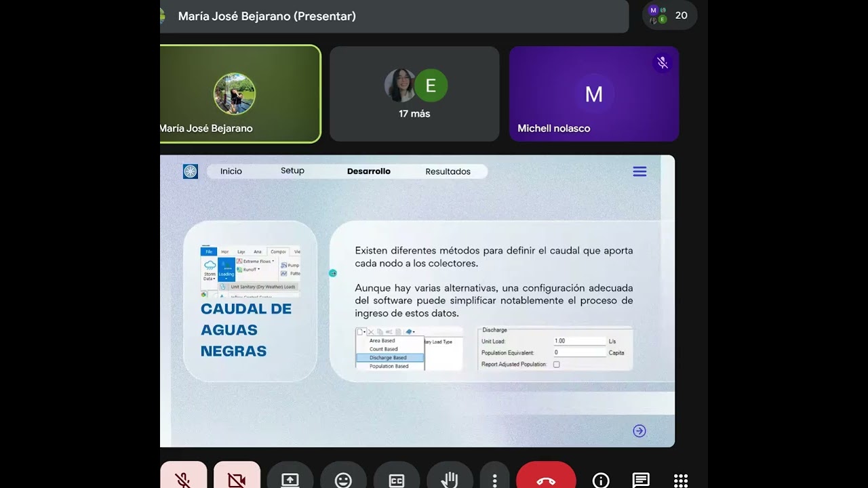Click the slide logo icon beside Inicio

[x=191, y=171]
